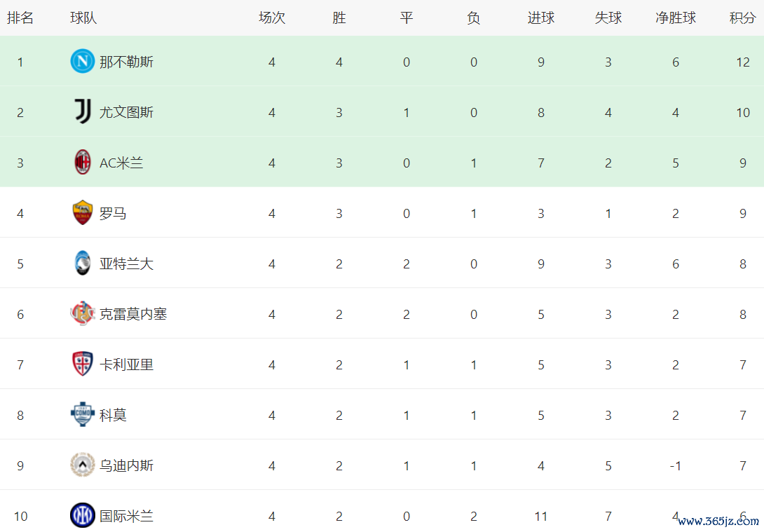Open the 国际米兰 team name link
This screenshot has width=764, height=532.
126,517
